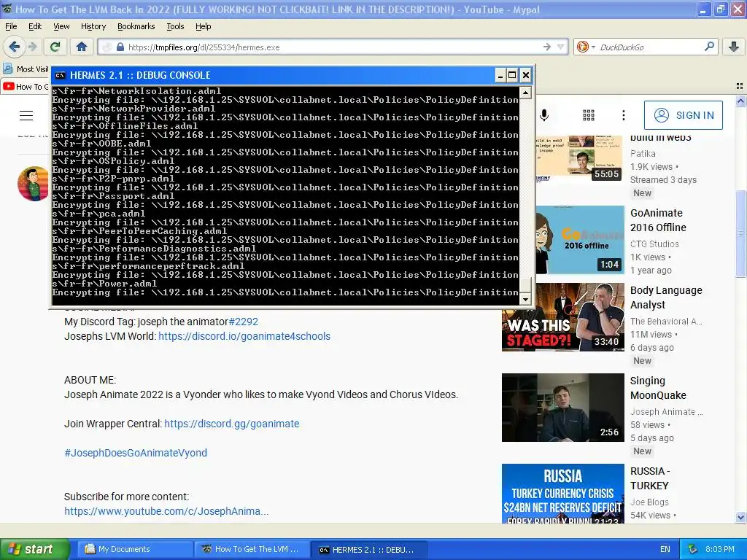Image resolution: width=747 pixels, height=560 pixels.
Task: Click the HERMES console scroll up arrow
Action: 525,93
